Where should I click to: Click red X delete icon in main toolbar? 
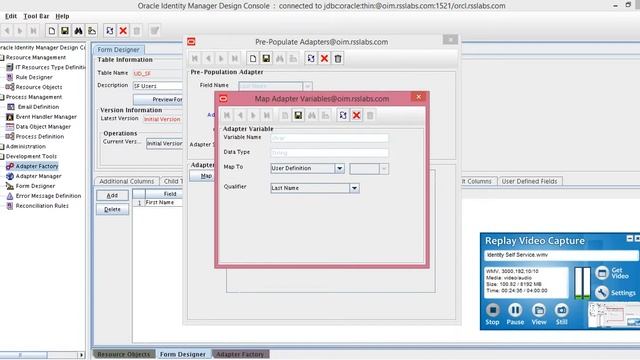point(123,31)
